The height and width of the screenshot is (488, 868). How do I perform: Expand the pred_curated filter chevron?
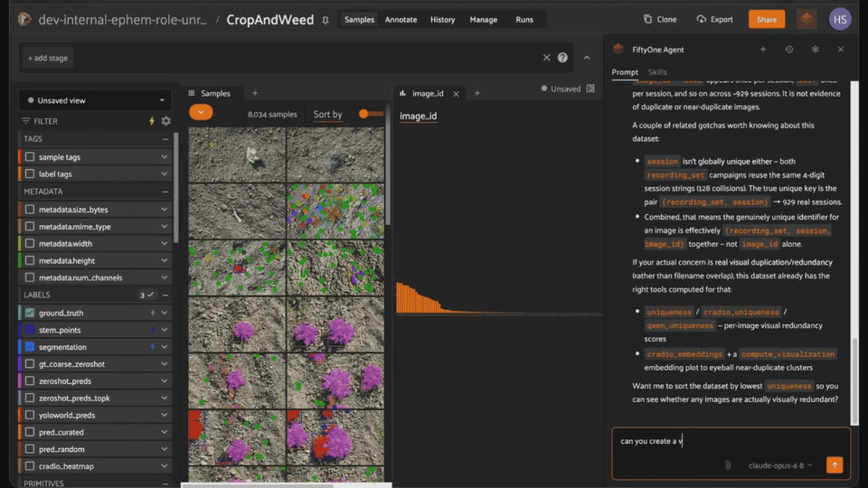164,432
